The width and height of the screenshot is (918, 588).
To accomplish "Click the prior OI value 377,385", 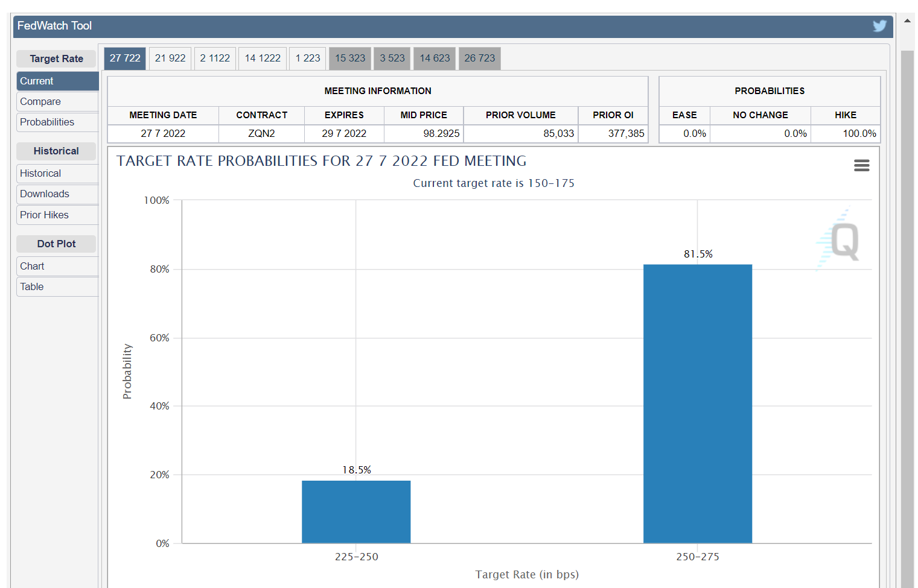I will (x=613, y=133).
